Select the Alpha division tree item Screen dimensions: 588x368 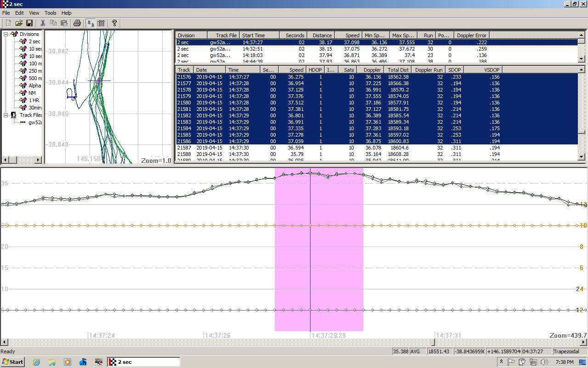point(34,86)
